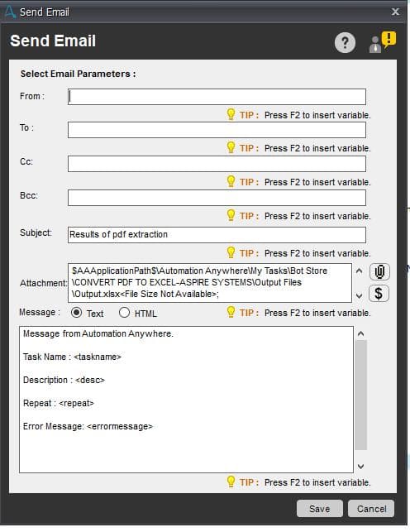The height and width of the screenshot is (532, 410).
Task: Click lightbulb tip icon below message box
Action: click(231, 482)
